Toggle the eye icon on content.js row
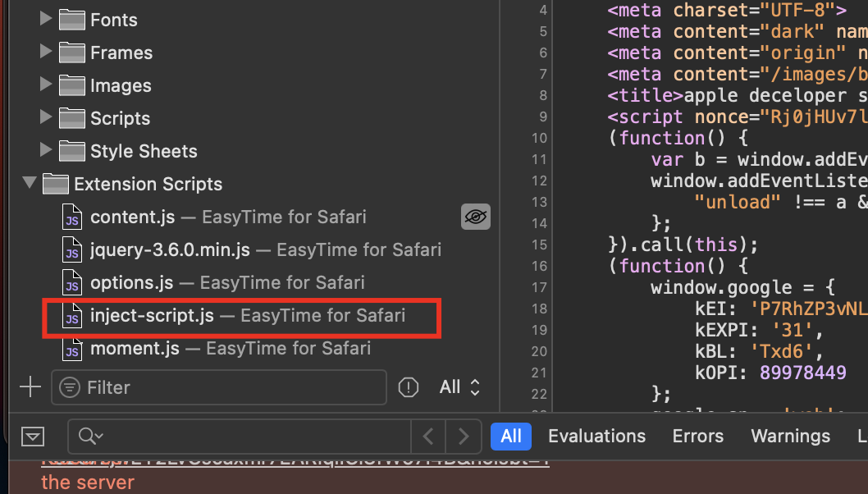 click(475, 217)
